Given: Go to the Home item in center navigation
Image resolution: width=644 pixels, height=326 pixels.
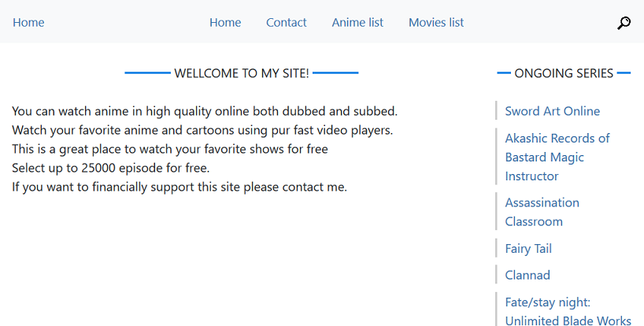Looking at the screenshot, I should click(225, 23).
